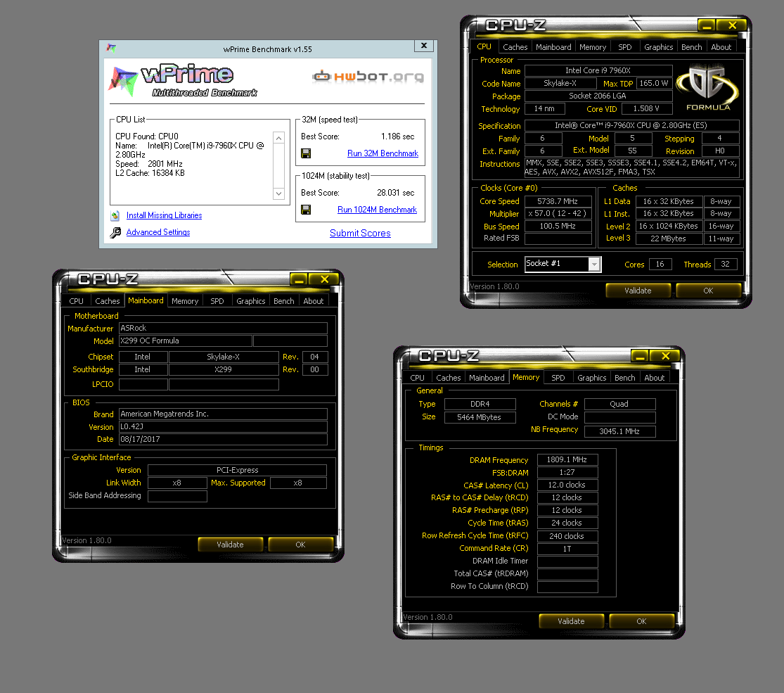Open the Install Missing Libraries link
784x693 pixels.
coord(164,215)
